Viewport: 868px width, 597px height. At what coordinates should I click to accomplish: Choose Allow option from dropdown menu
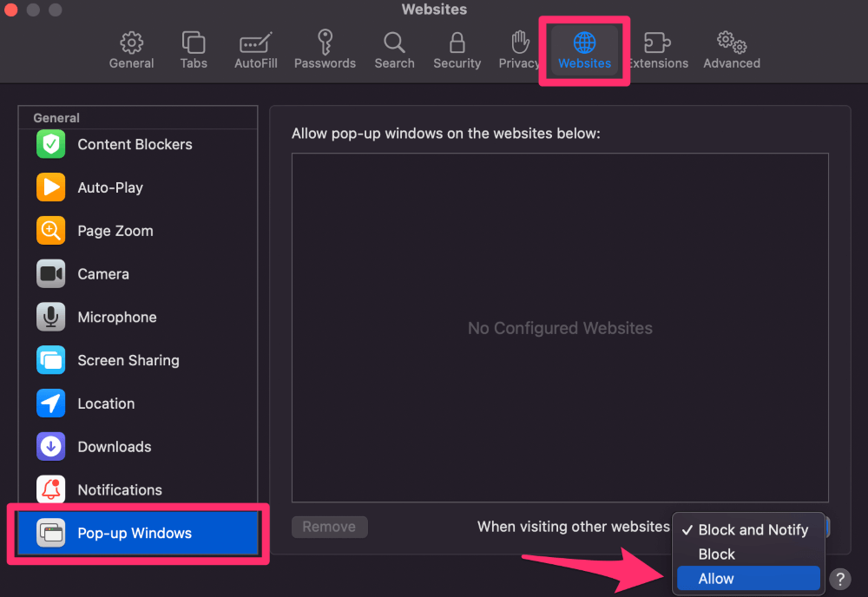click(x=748, y=579)
